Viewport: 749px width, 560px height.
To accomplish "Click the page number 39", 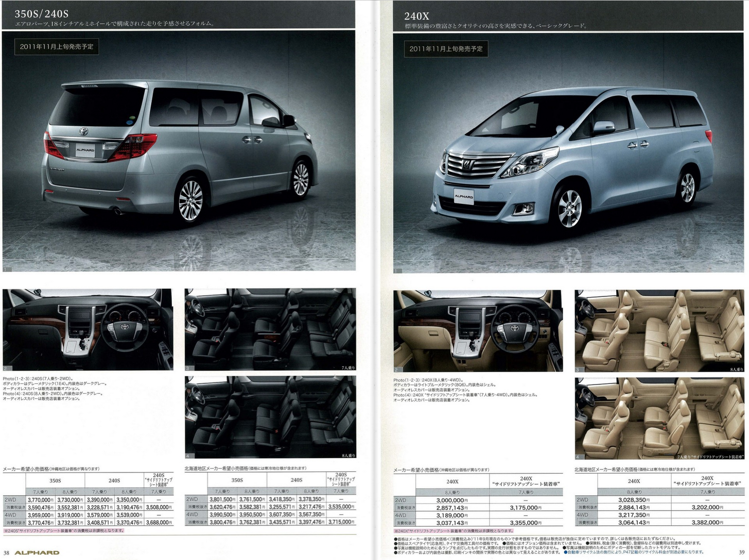I will click(741, 552).
